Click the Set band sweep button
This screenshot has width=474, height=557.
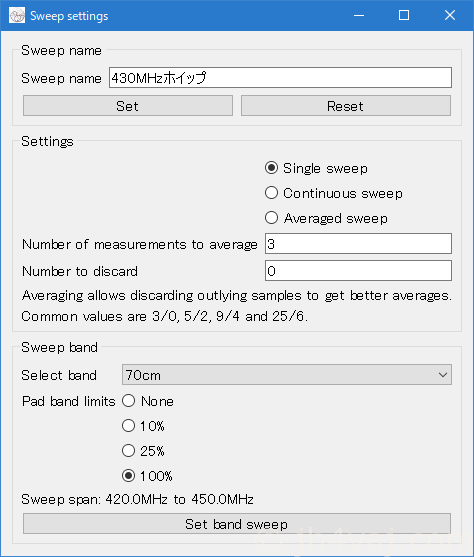point(237,524)
